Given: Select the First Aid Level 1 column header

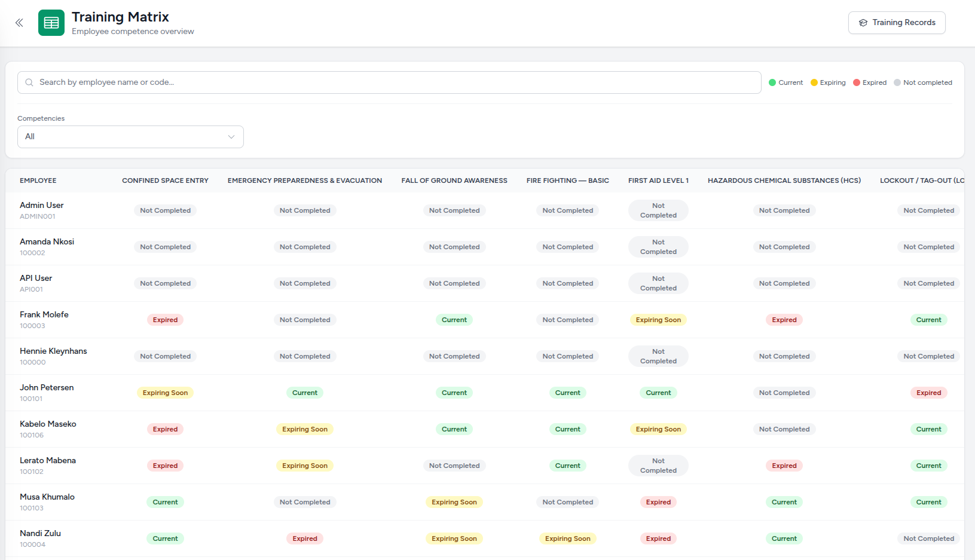Looking at the screenshot, I should [x=658, y=180].
